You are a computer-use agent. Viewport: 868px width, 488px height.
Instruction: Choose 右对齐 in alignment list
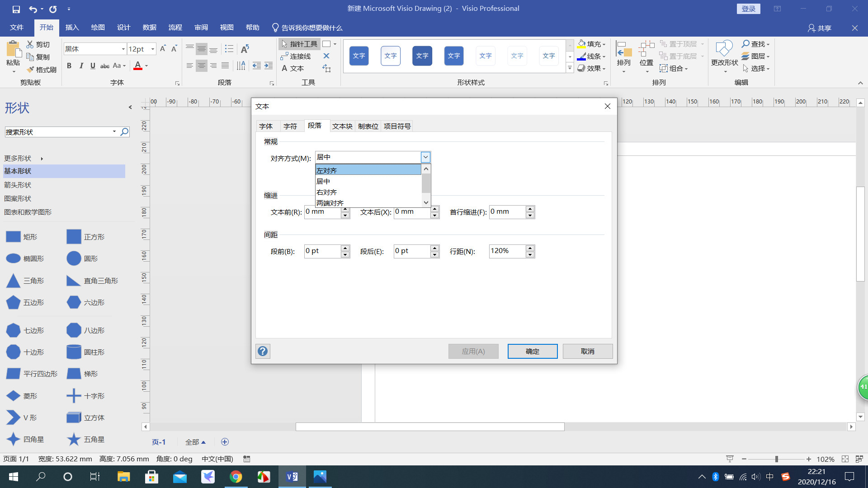click(x=327, y=192)
